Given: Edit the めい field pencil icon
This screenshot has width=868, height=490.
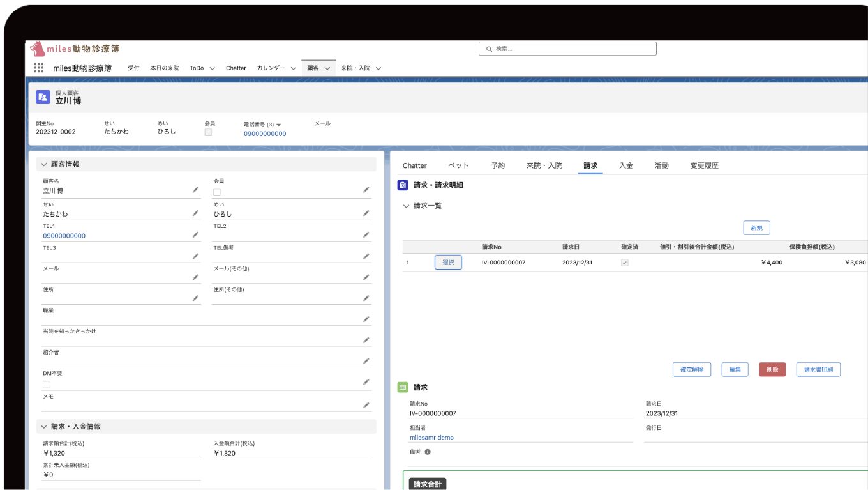Looking at the screenshot, I should coord(366,213).
